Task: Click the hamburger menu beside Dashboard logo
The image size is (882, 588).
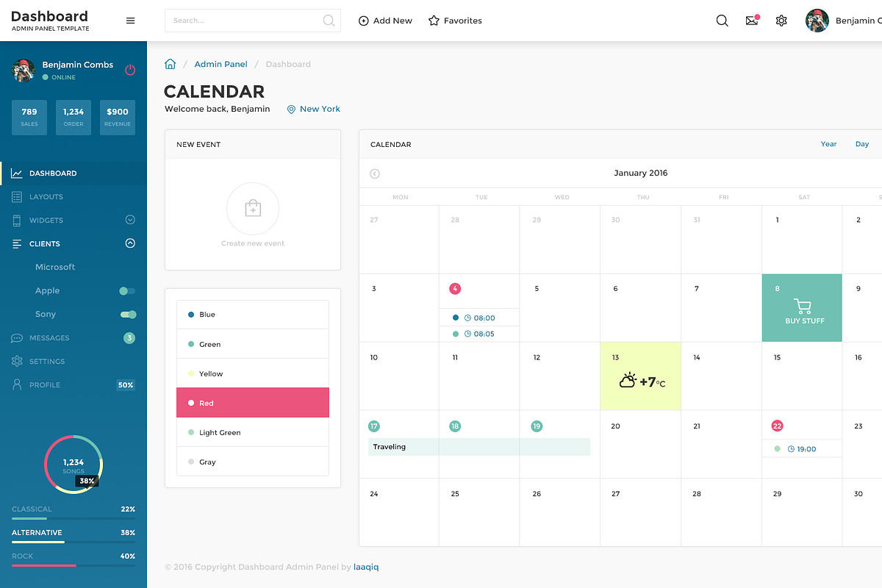Action: coord(130,21)
